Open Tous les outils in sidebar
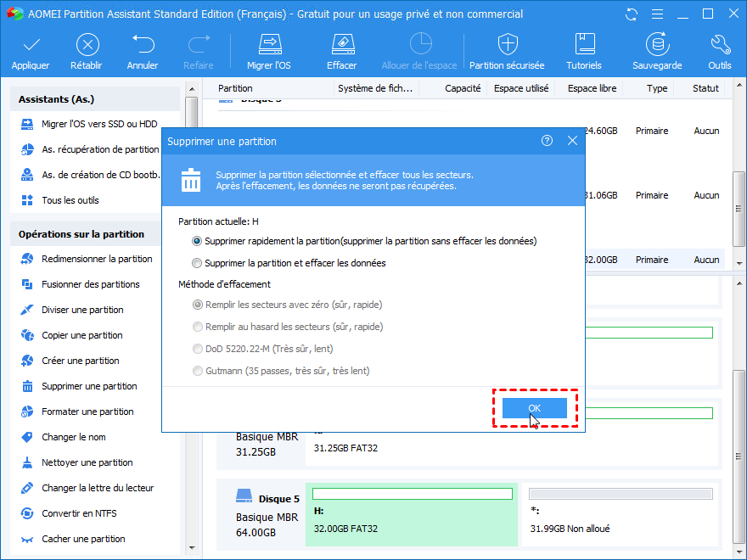This screenshot has height=560, width=747. coord(60,200)
